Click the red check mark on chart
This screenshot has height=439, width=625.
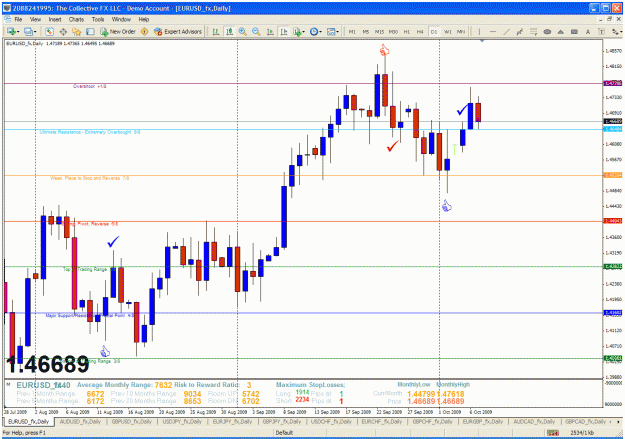(x=393, y=146)
